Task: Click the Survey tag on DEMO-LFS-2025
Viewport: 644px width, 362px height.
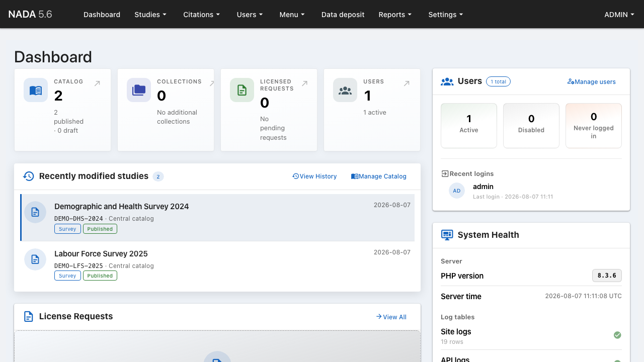Action: click(67, 276)
